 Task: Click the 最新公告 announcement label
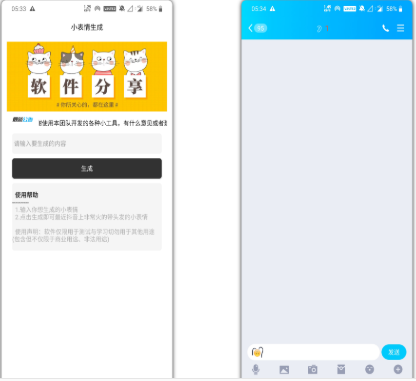(x=23, y=119)
